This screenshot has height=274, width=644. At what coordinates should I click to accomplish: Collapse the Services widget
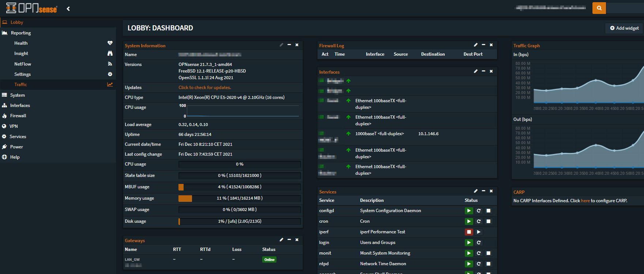[x=483, y=191]
